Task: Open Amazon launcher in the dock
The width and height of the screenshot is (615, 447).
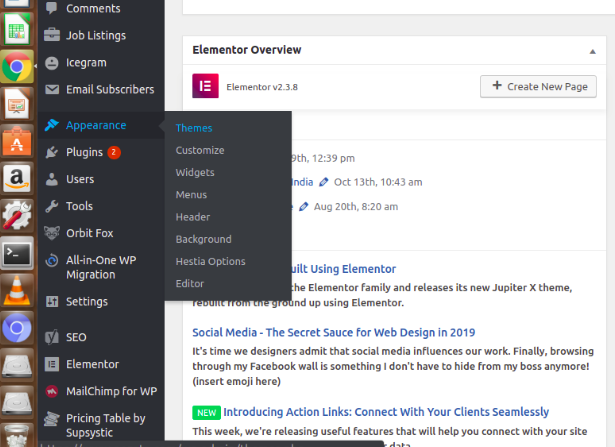Action: point(16,178)
